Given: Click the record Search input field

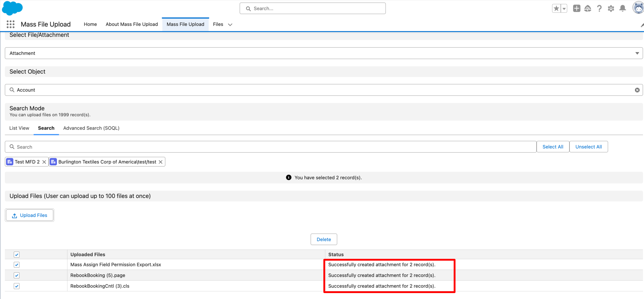Looking at the screenshot, I should 270,147.
